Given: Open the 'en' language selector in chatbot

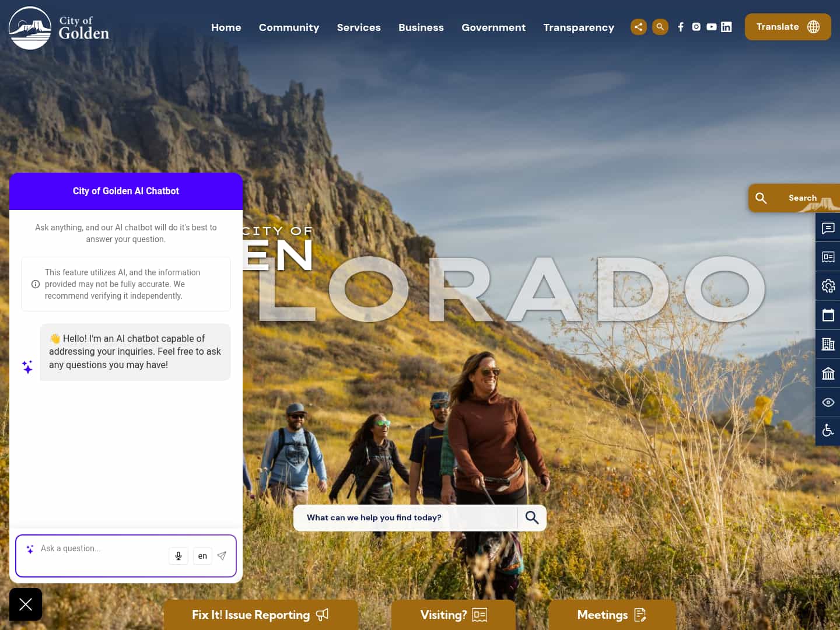Looking at the screenshot, I should (202, 556).
